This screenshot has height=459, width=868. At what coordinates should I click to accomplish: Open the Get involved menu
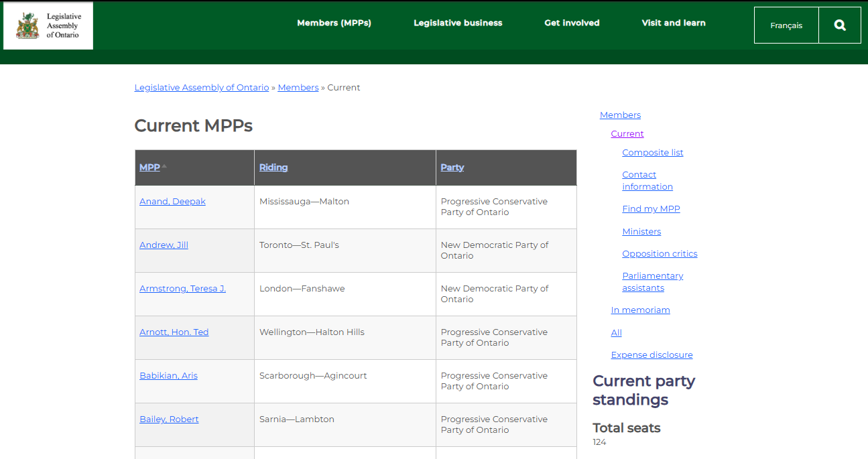tap(572, 23)
